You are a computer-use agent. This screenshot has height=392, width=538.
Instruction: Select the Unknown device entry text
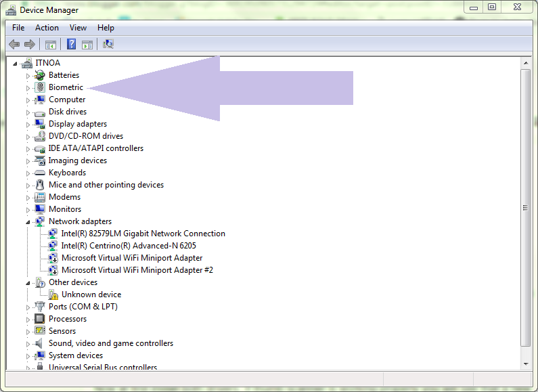tap(91, 295)
